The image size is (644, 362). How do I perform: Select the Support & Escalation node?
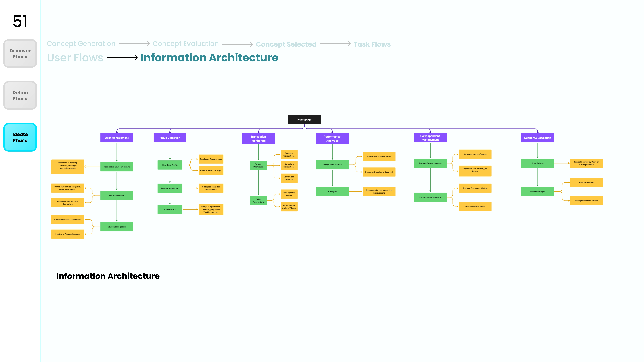[x=538, y=138]
